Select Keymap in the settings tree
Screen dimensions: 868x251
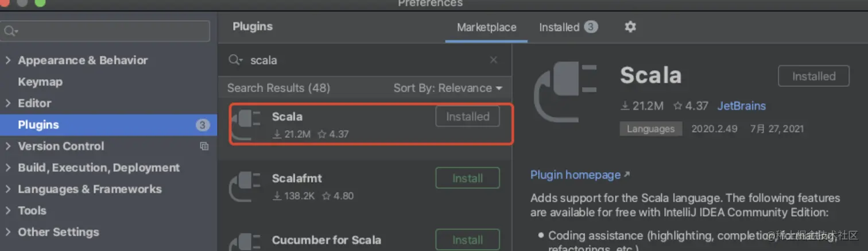pyautogui.click(x=40, y=82)
